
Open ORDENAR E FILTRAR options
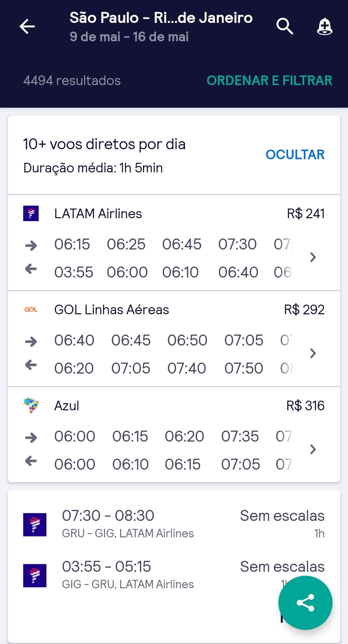[269, 80]
